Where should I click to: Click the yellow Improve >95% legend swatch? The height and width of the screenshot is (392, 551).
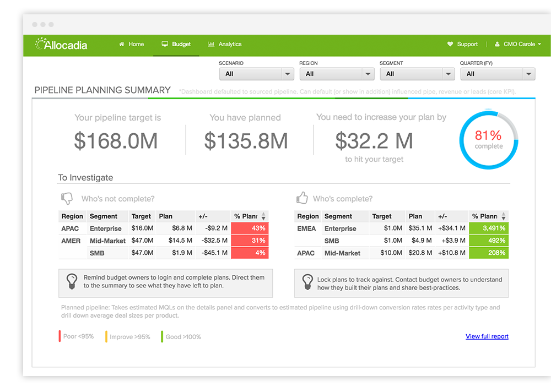click(x=106, y=336)
